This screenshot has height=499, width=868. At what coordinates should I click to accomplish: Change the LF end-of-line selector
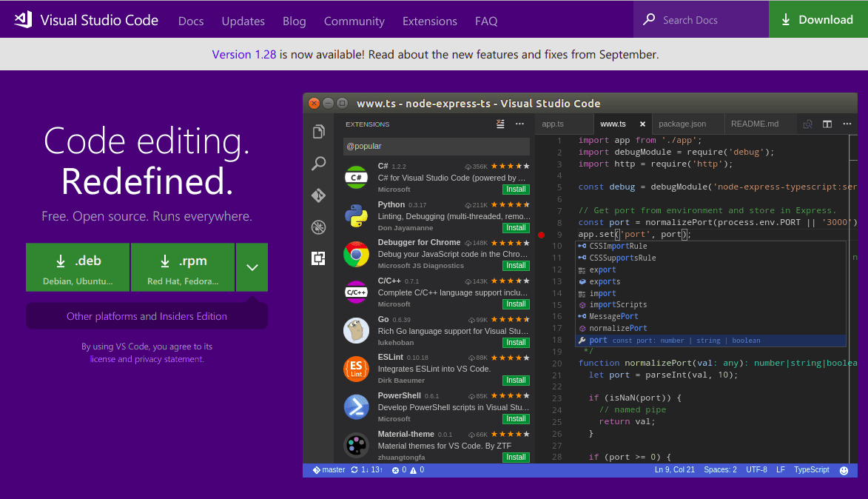pyautogui.click(x=781, y=469)
